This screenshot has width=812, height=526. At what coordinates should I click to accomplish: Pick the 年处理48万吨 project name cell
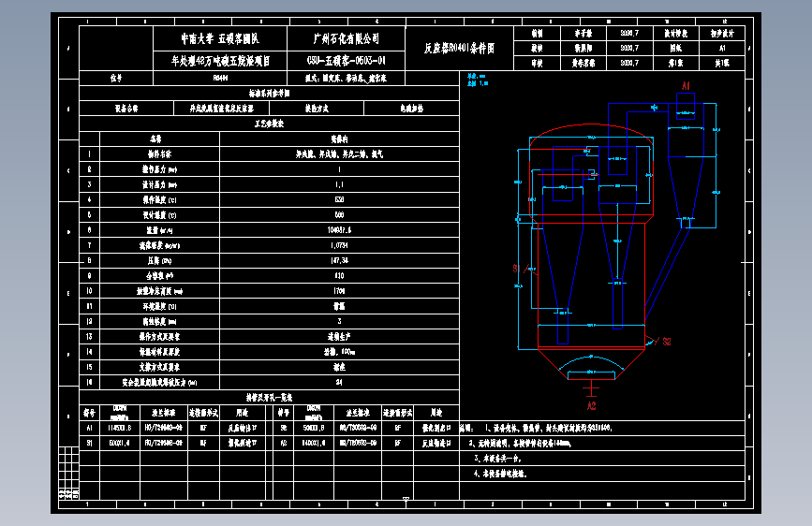220,61
